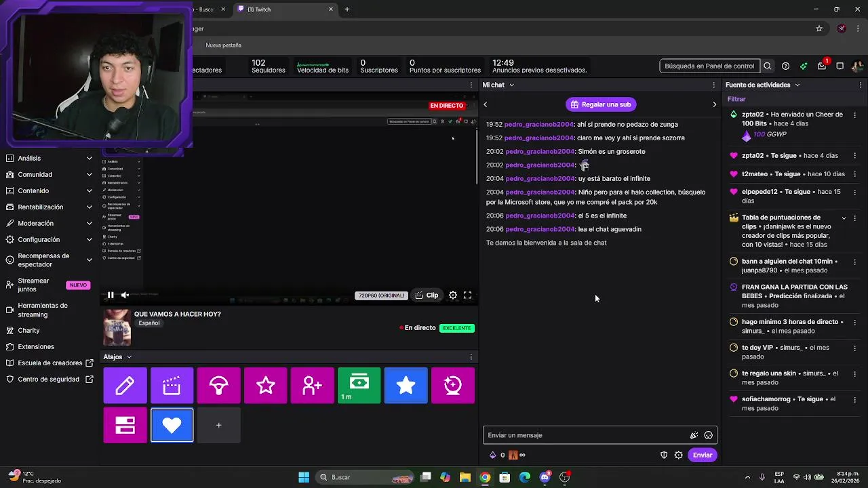This screenshot has width=868, height=488.
Task: Enter fullscreen on the stream preview
Action: pos(467,295)
